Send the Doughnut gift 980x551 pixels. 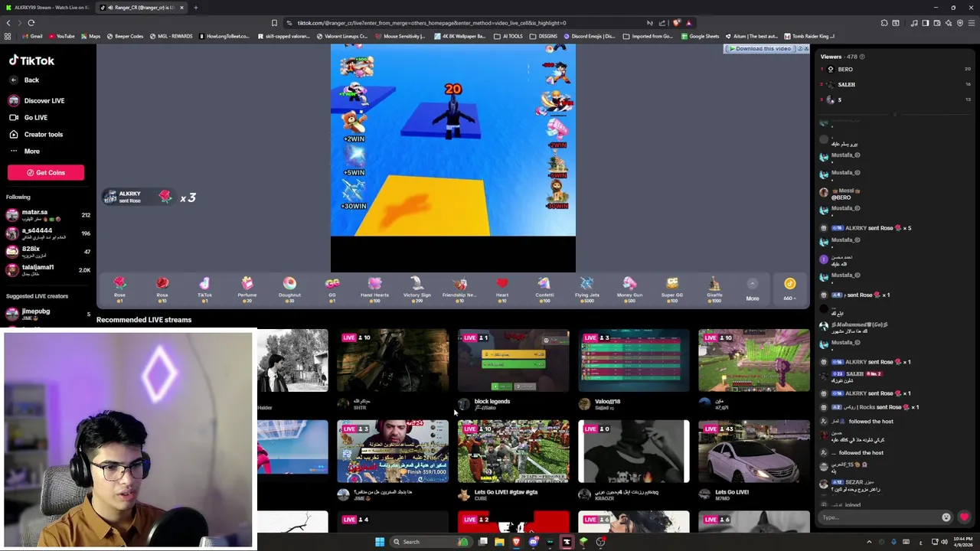point(289,289)
